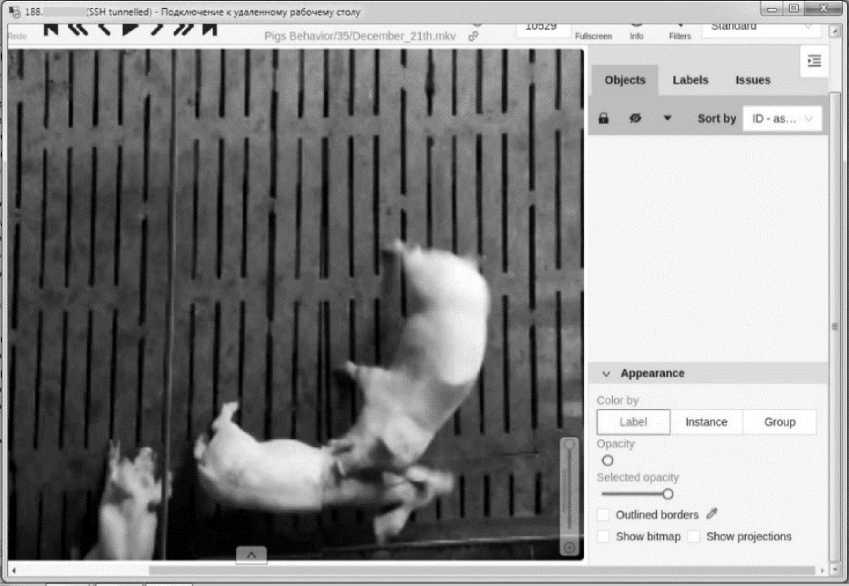Lock all objects with padlock icon

(603, 118)
